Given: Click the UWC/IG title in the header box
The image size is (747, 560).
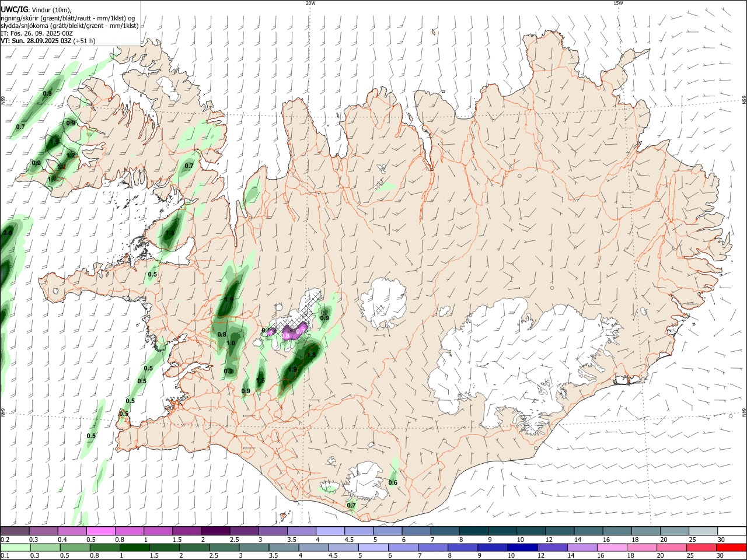Looking at the screenshot, I should point(14,10).
